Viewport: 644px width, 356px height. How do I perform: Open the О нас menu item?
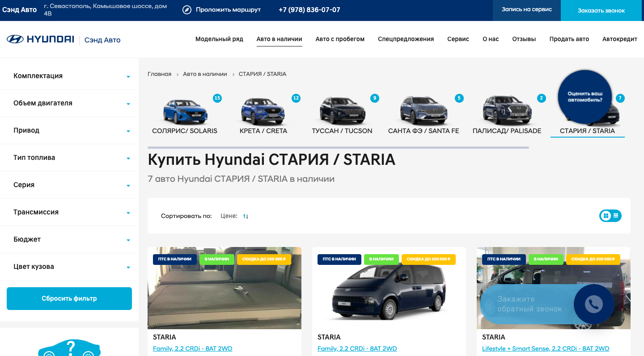coord(491,39)
